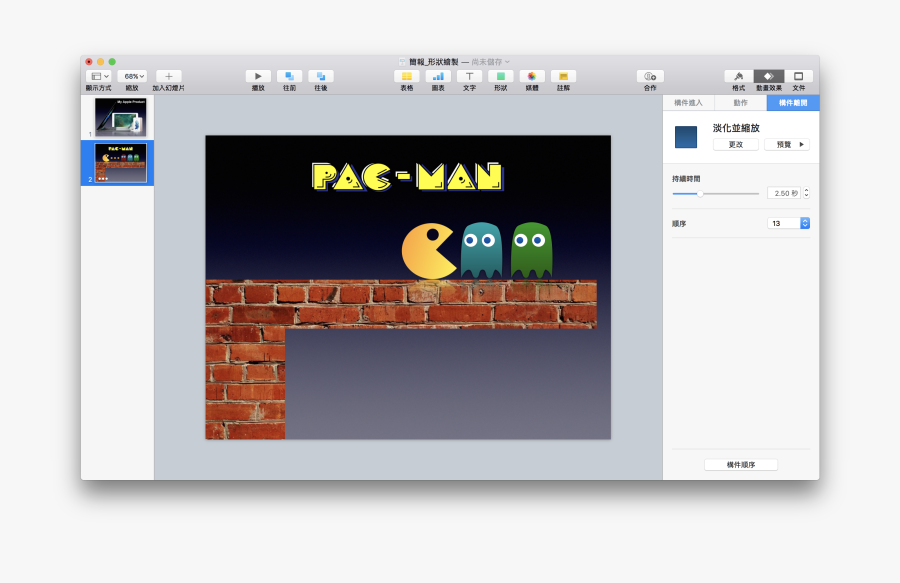The height and width of the screenshot is (583, 900).
Task: Open the 顯示方式 view options dropdown
Action: pyautogui.click(x=98, y=75)
